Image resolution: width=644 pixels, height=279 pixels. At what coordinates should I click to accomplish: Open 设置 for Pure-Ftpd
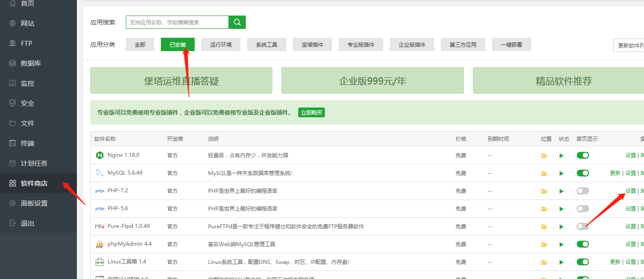[x=631, y=227]
